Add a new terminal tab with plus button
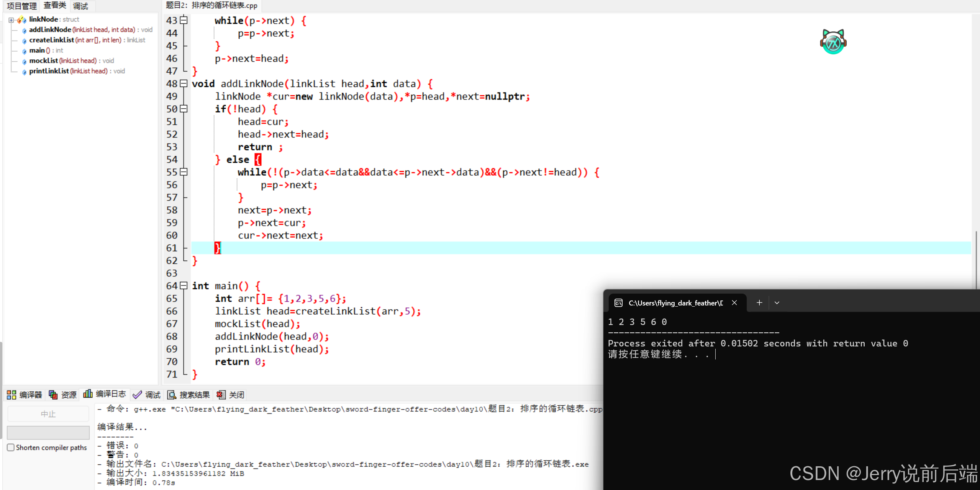This screenshot has width=980, height=490. (x=759, y=303)
